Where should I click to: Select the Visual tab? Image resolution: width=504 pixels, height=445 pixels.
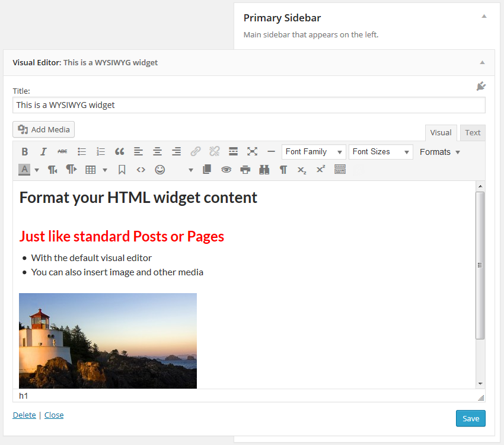point(441,132)
